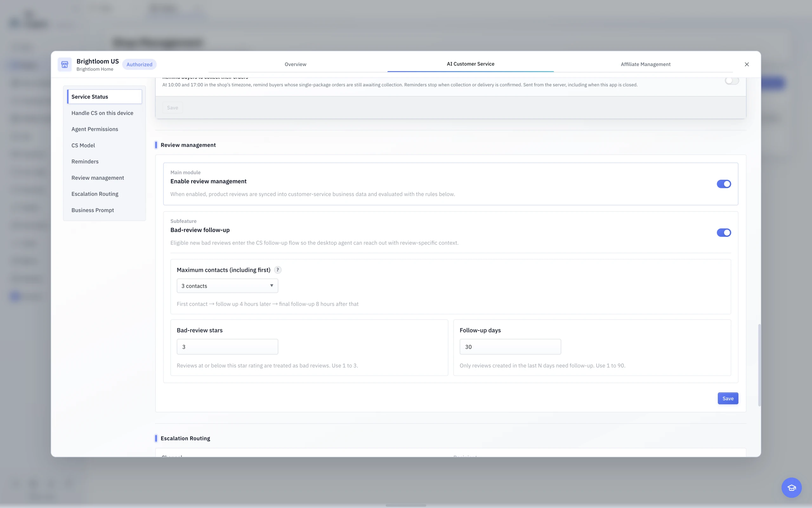Jump to CS Model section

pyautogui.click(x=104, y=145)
